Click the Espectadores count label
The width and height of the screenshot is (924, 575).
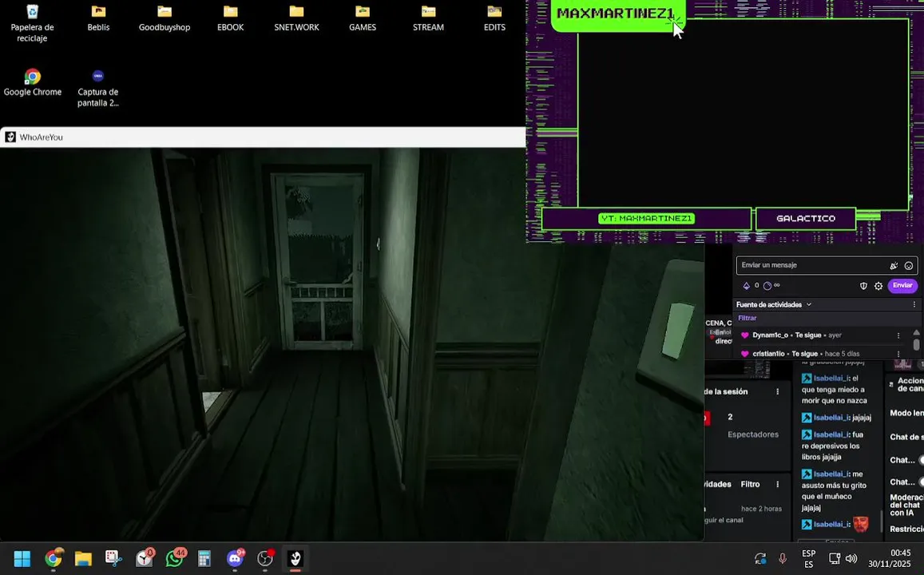point(752,434)
